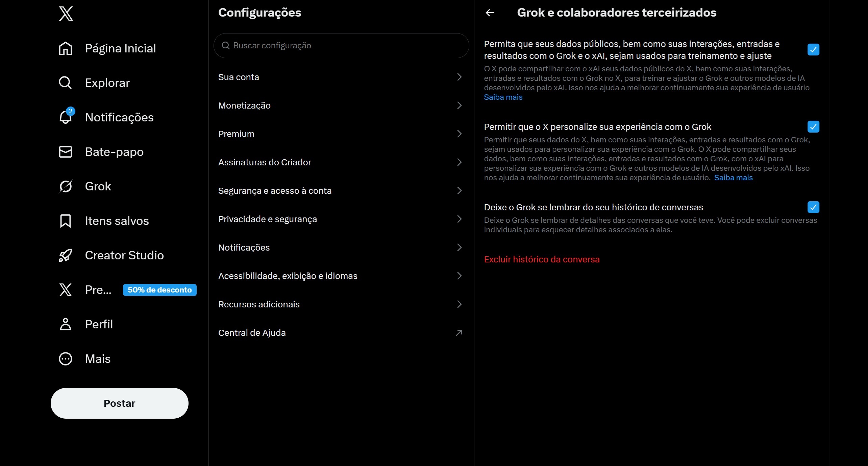Open the Grok icon in sidebar
Screen dimensions: 868x466
point(66,186)
